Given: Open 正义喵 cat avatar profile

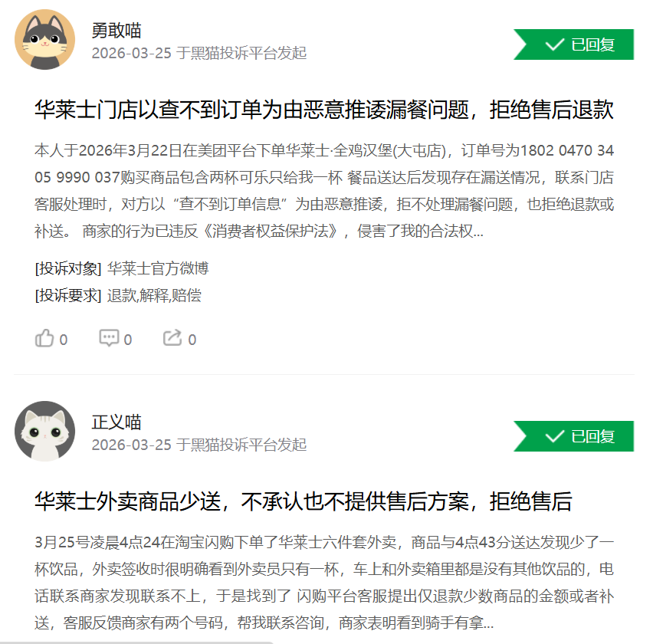Looking at the screenshot, I should coord(45,431).
